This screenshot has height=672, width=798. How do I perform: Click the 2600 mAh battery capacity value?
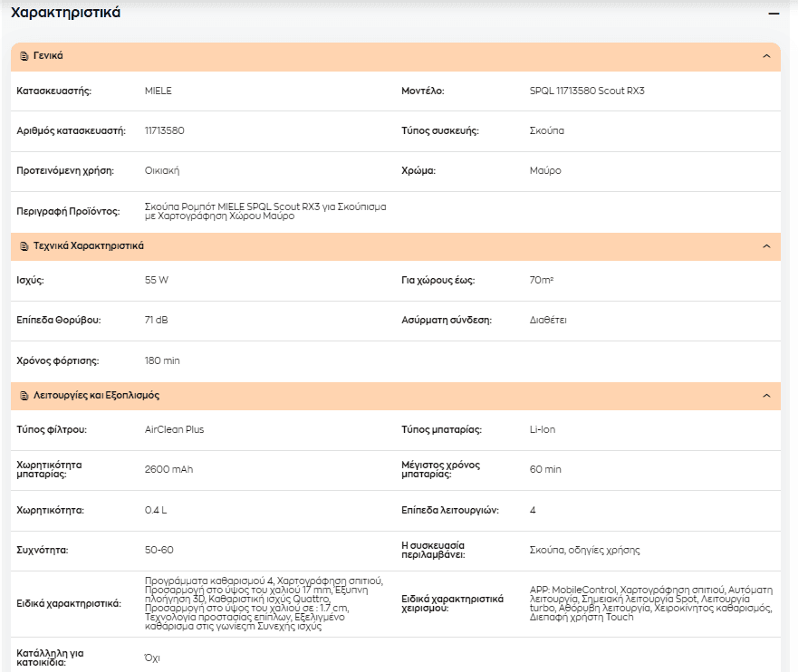coord(169,469)
